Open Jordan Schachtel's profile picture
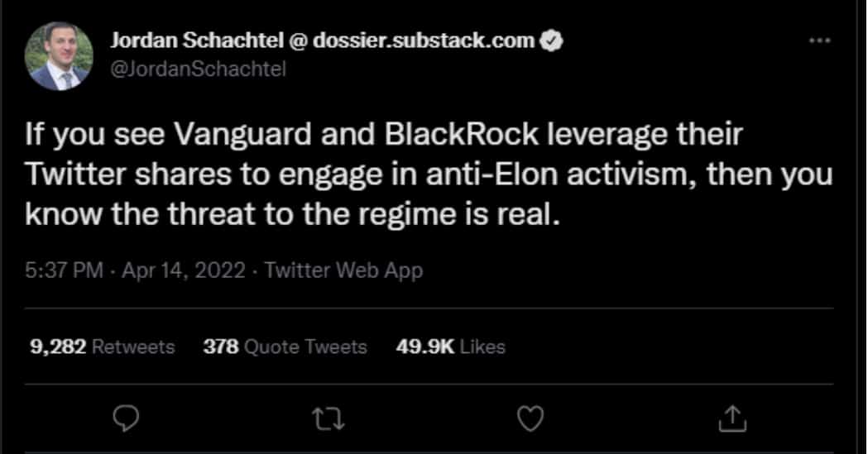This screenshot has width=868, height=454. coord(58,55)
